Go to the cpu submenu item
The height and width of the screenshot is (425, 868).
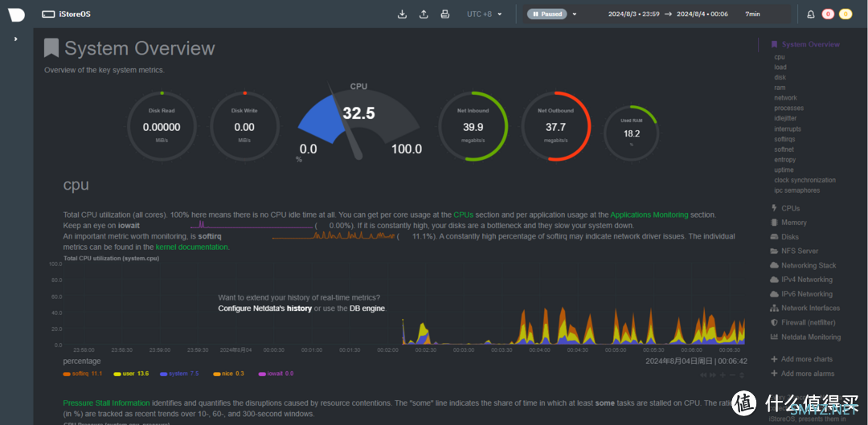click(x=780, y=57)
